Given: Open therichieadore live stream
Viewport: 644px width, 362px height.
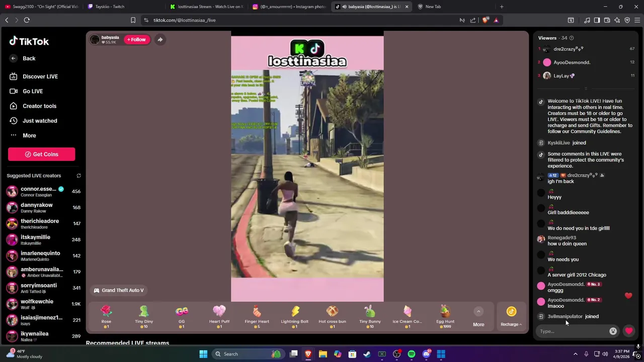Looking at the screenshot, I should point(43,224).
